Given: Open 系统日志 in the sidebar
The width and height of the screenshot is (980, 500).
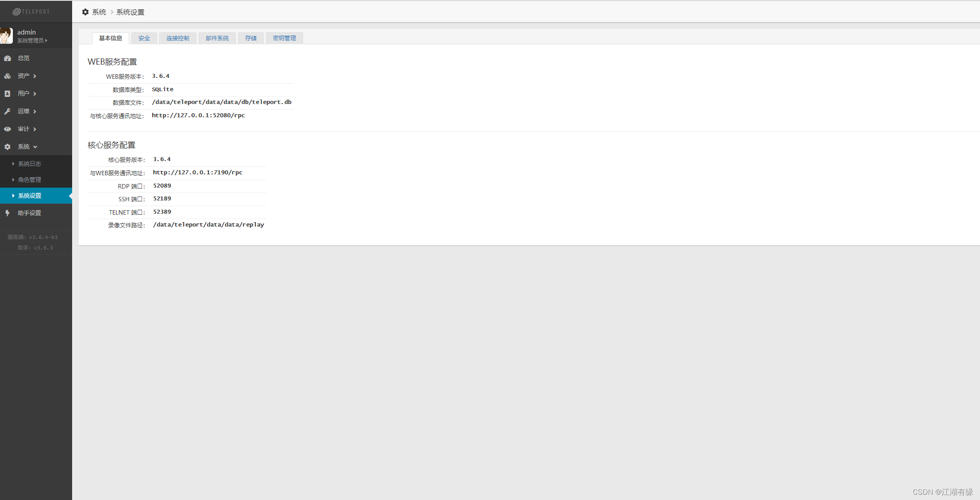Looking at the screenshot, I should tap(29, 164).
